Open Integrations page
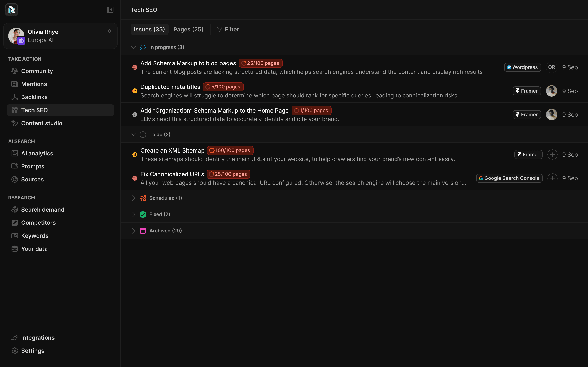This screenshot has height=367, width=588. (x=38, y=338)
